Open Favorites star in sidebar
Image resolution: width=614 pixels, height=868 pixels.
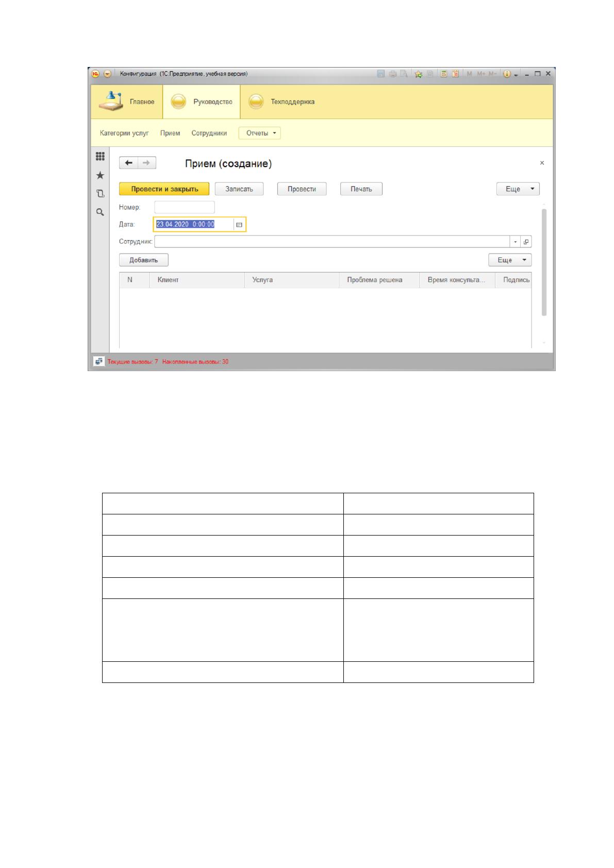(x=100, y=175)
